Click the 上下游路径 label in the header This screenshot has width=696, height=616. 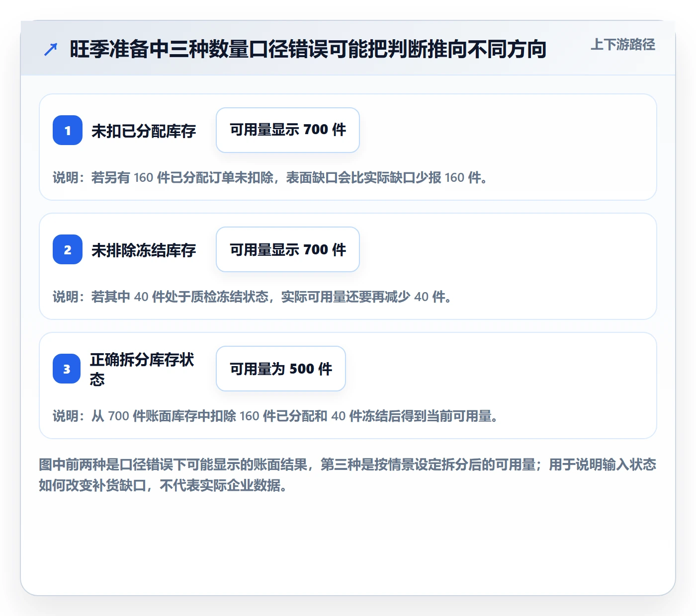click(x=623, y=45)
